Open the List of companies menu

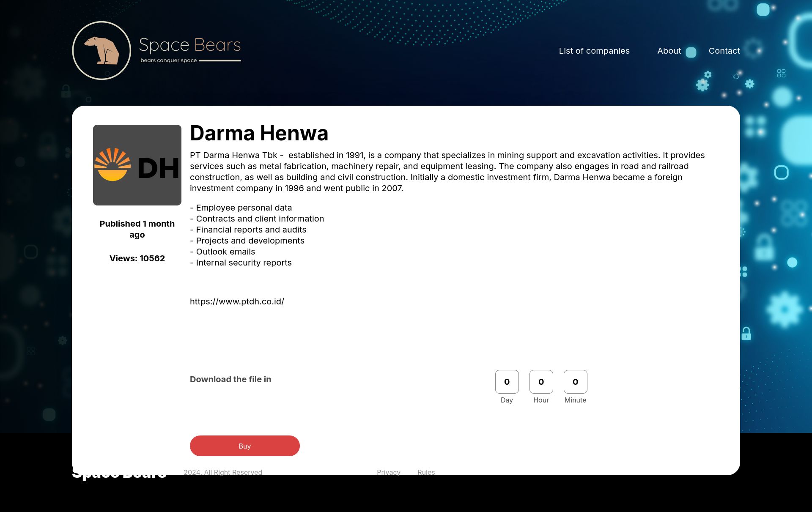(594, 51)
